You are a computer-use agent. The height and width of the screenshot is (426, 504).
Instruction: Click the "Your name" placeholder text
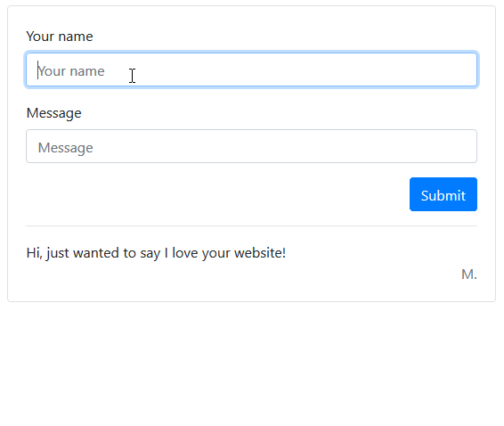point(71,71)
